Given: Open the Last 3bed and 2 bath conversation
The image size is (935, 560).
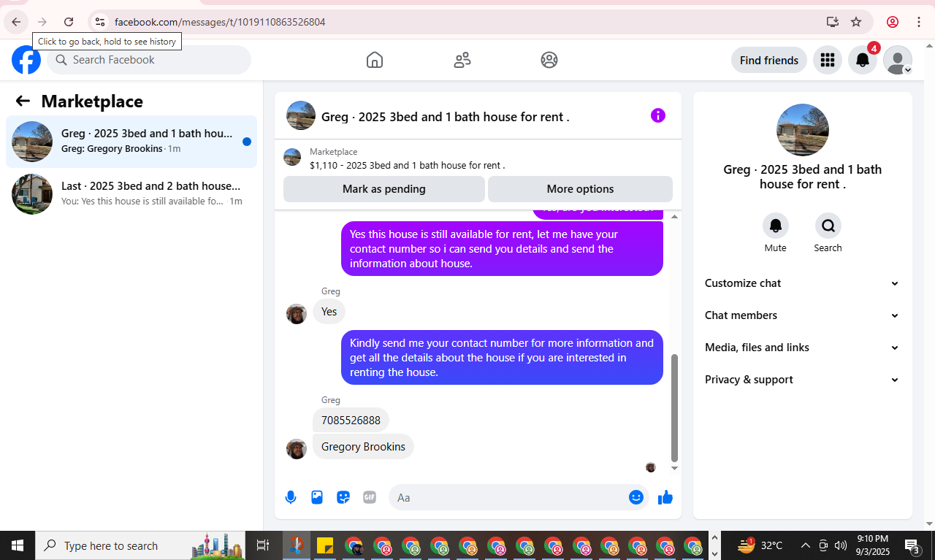Looking at the screenshot, I should click(x=131, y=194).
